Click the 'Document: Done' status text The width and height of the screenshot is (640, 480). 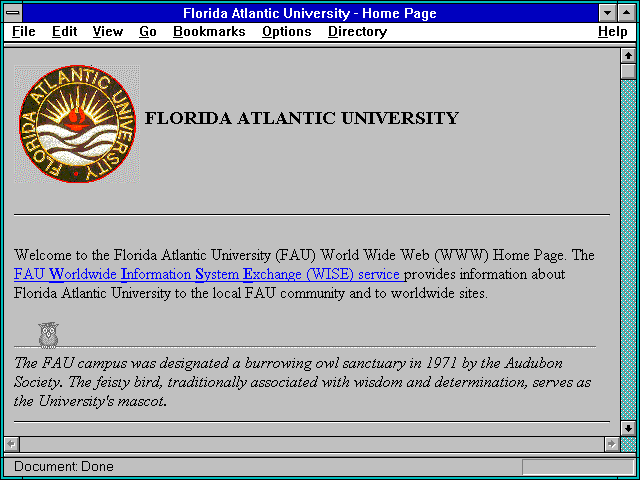(64, 467)
